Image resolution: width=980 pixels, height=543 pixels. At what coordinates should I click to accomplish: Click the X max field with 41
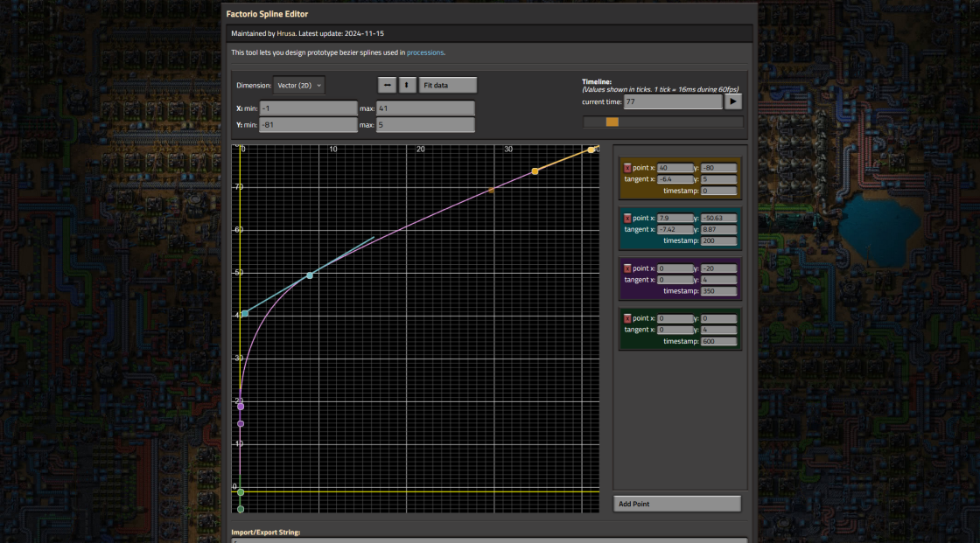coord(425,108)
